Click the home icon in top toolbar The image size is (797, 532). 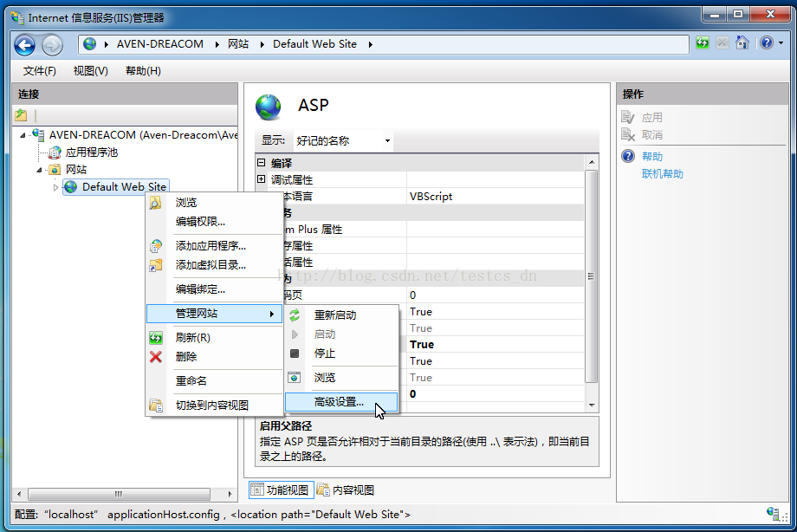pyautogui.click(x=742, y=42)
